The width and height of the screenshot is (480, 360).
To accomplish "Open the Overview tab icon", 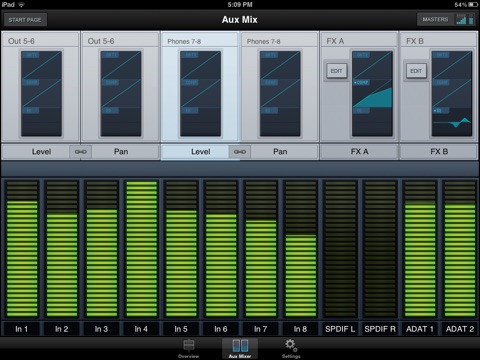I will click(x=189, y=349).
